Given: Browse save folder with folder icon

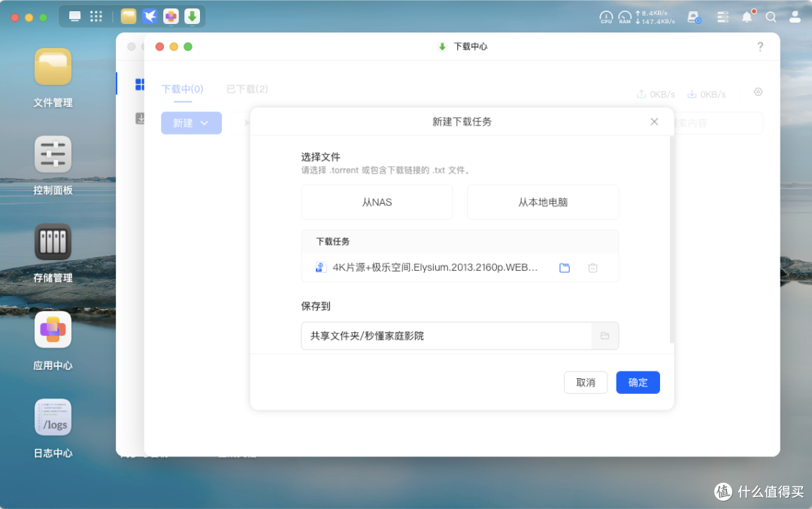Looking at the screenshot, I should pyautogui.click(x=604, y=335).
